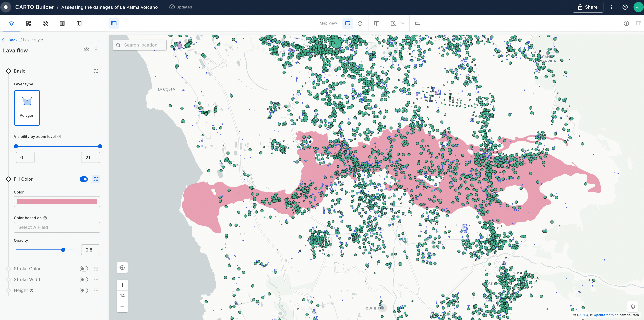
Task: Click the CARTO home logo circle
Action: 6,7
